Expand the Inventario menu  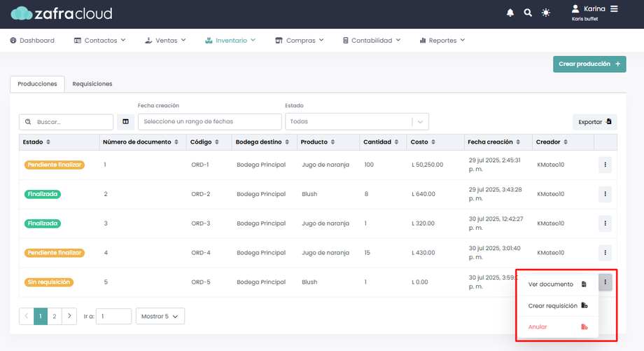(230, 41)
